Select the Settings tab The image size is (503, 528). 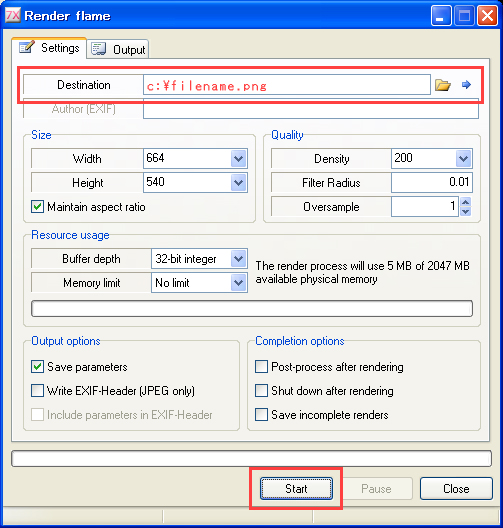(49, 48)
